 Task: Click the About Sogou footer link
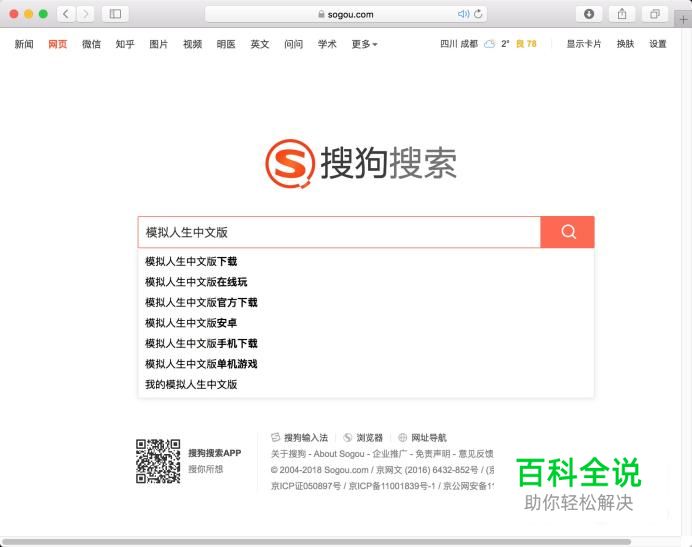pyautogui.click(x=339, y=454)
